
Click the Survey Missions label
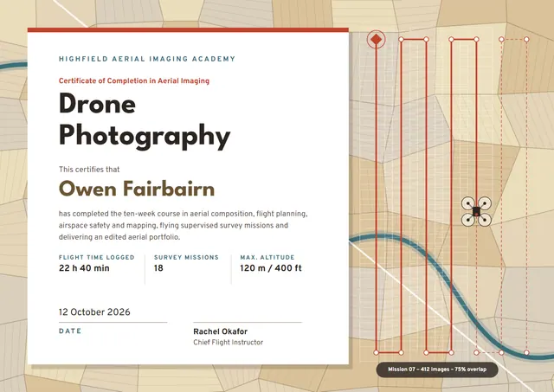click(x=186, y=258)
